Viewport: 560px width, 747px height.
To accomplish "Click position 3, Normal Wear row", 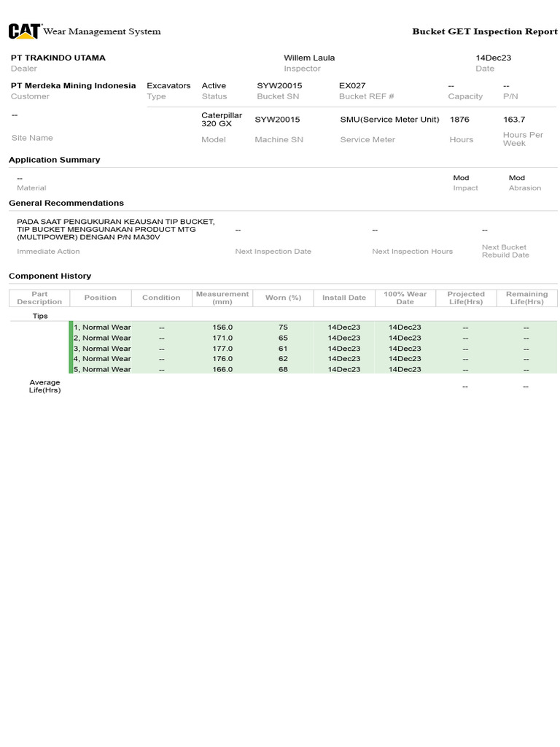I will click(x=314, y=348).
